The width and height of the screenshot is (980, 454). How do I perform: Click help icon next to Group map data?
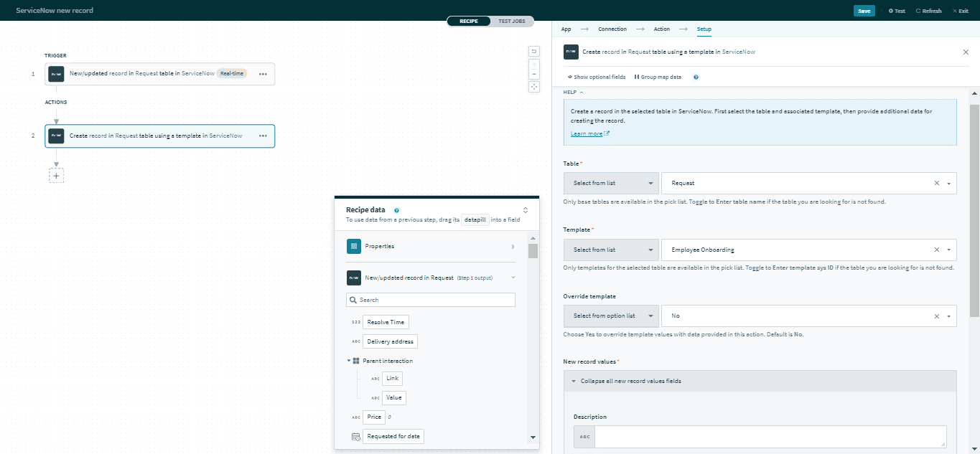pos(696,77)
